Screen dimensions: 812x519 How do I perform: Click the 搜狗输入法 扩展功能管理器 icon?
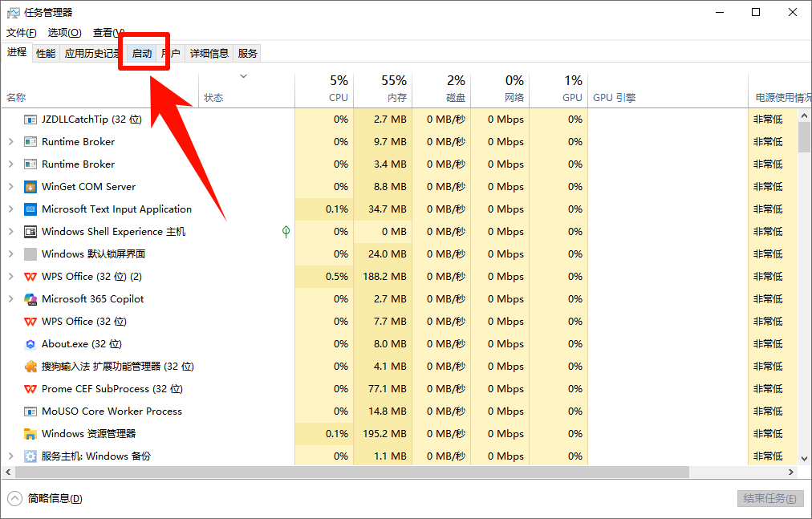(30, 367)
